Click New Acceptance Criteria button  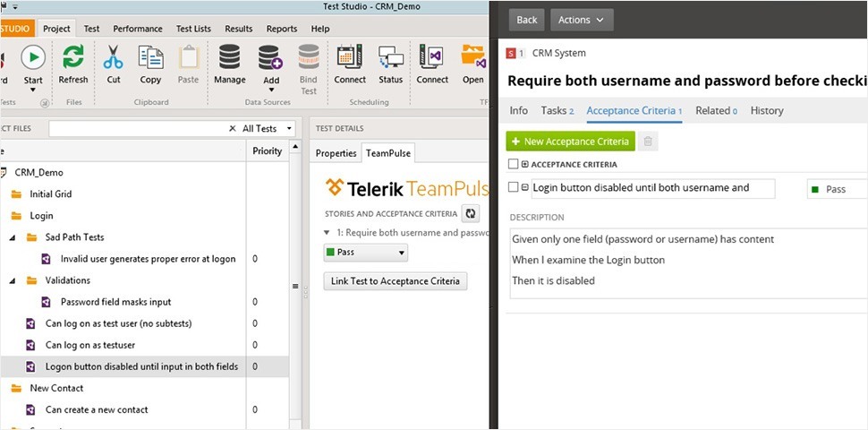[570, 142]
